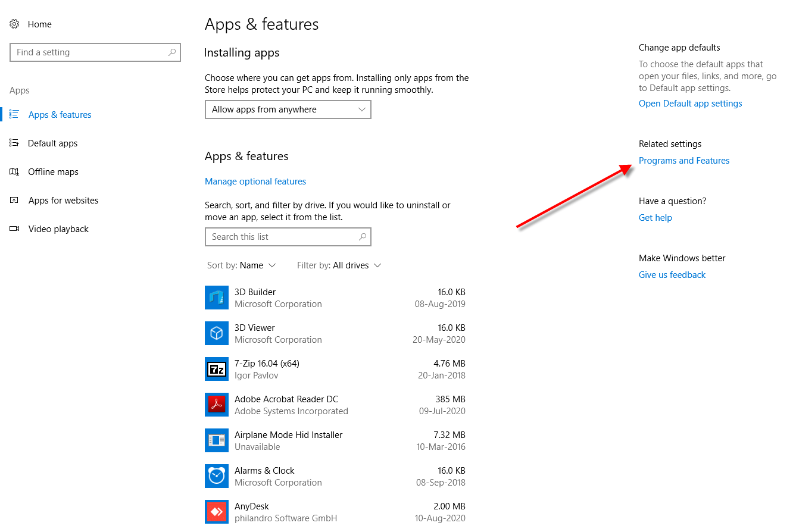
Task: Click the Find a setting search box
Action: [95, 52]
